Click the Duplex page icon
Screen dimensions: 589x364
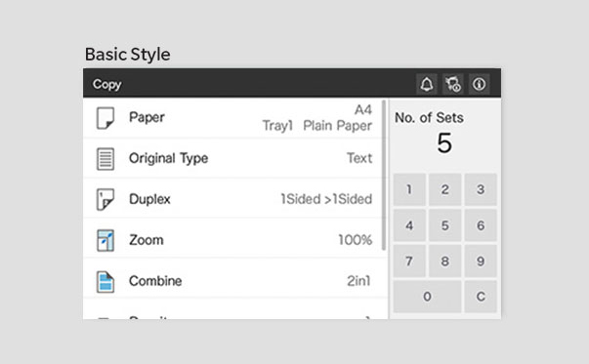tap(105, 199)
